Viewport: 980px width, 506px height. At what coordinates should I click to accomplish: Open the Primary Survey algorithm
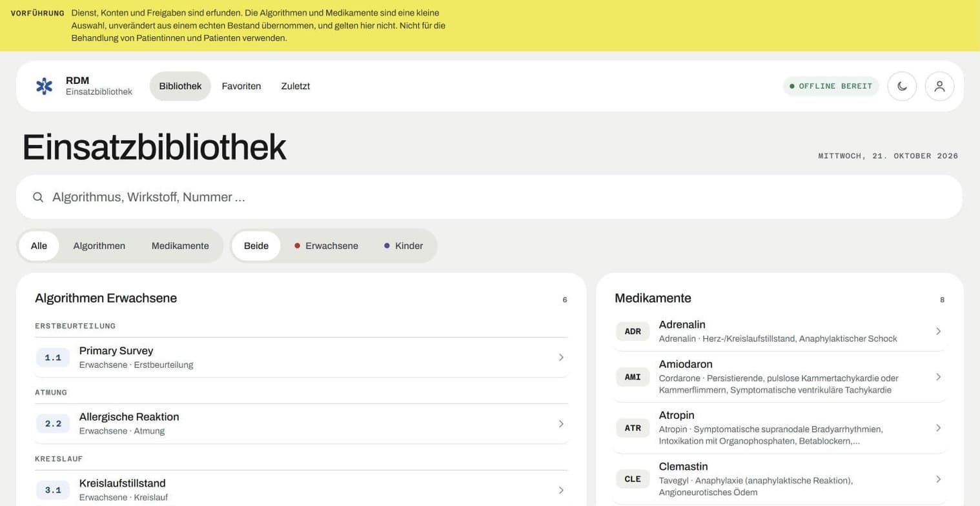tap(301, 358)
